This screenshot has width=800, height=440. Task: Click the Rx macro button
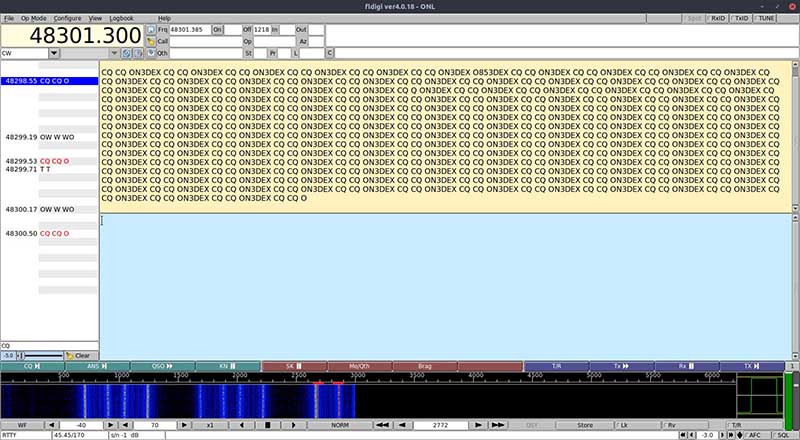click(x=687, y=366)
